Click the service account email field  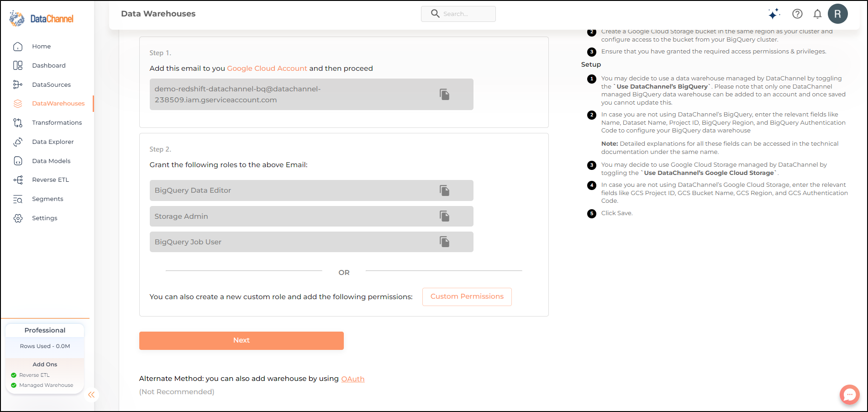pos(311,95)
